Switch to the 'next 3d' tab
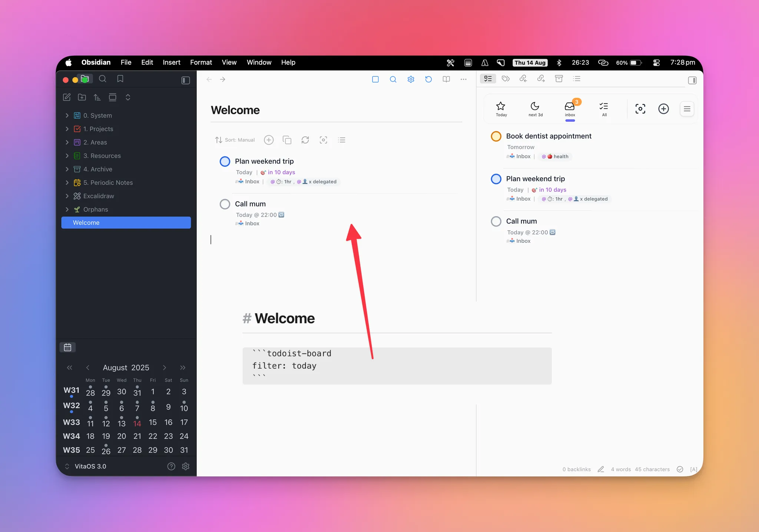 point(535,109)
